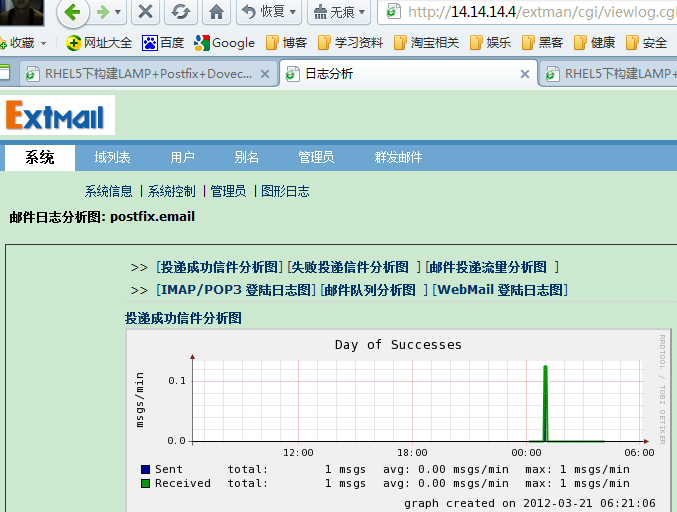Click the green spike in the graph
The image size is (677, 512).
point(545,403)
